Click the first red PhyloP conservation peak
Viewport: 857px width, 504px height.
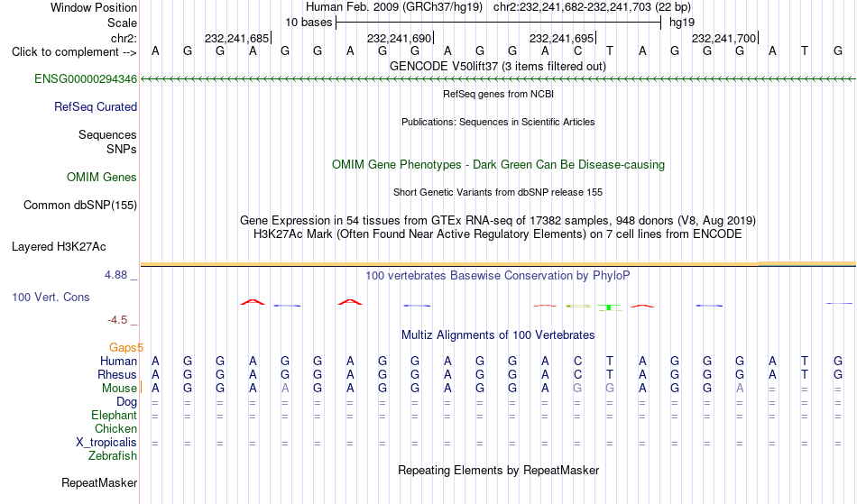253,302
